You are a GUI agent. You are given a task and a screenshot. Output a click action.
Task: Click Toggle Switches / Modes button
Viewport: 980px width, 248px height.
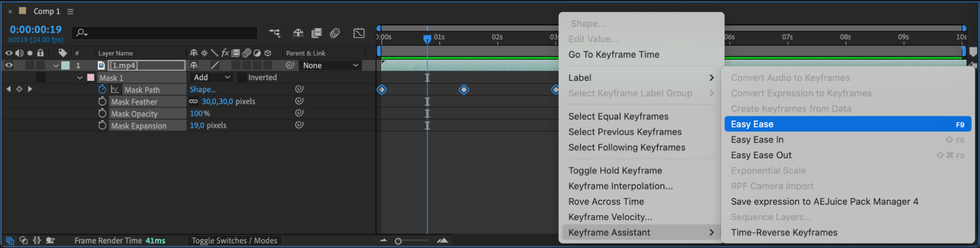[234, 241]
